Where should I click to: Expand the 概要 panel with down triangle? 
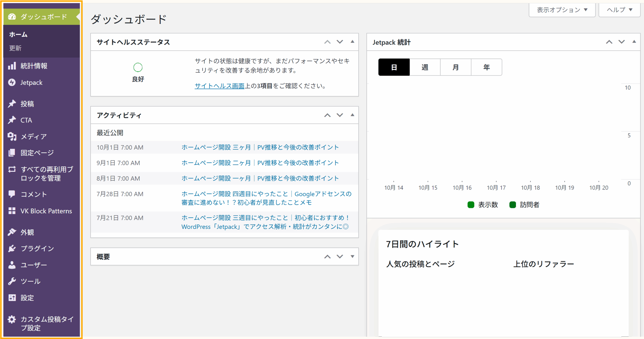coord(352,257)
